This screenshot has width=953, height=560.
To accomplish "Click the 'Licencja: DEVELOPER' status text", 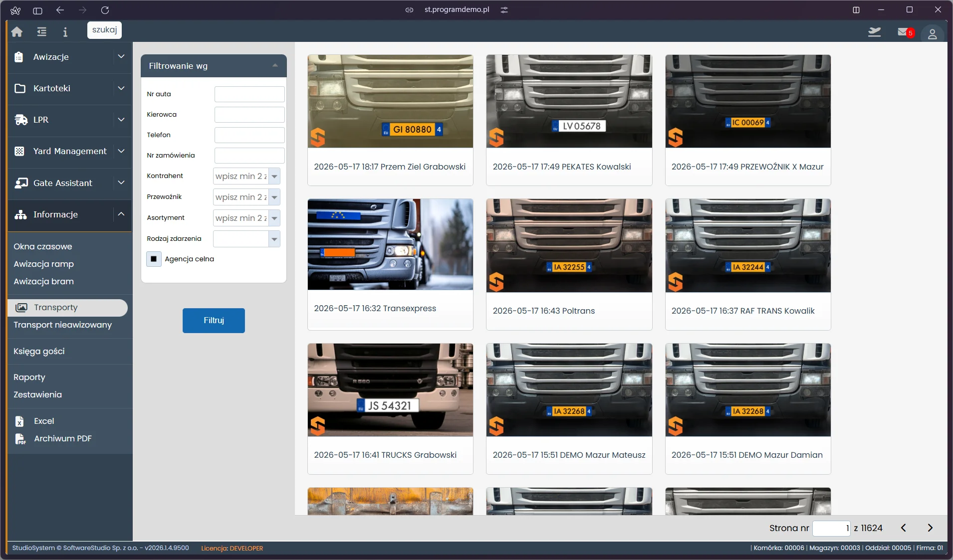I will click(232, 548).
